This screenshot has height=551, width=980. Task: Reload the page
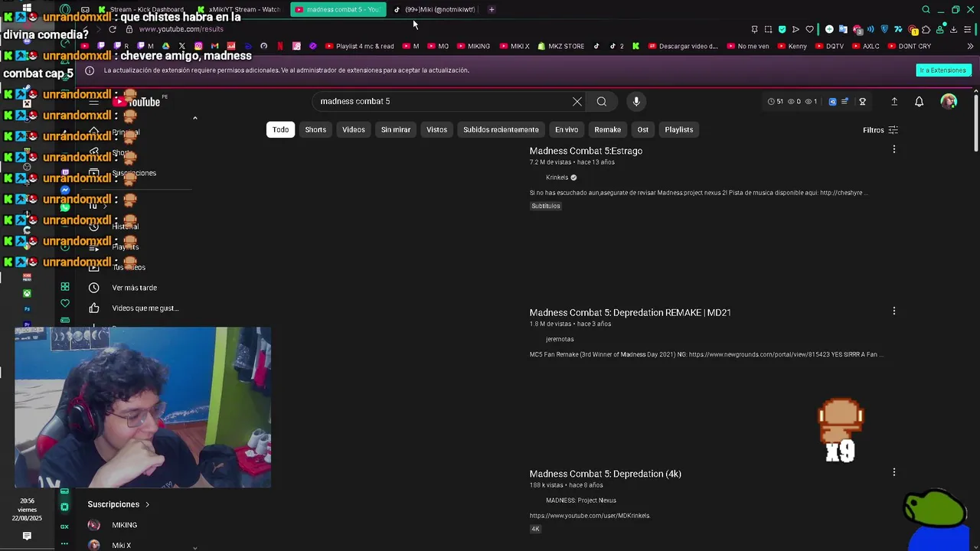pos(113,29)
